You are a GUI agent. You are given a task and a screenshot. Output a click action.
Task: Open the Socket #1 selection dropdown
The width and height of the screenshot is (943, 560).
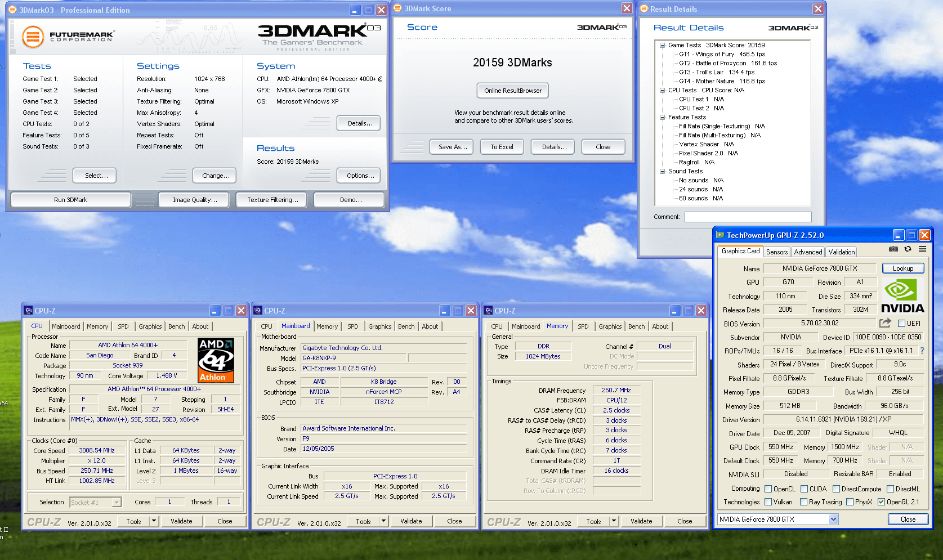(117, 502)
